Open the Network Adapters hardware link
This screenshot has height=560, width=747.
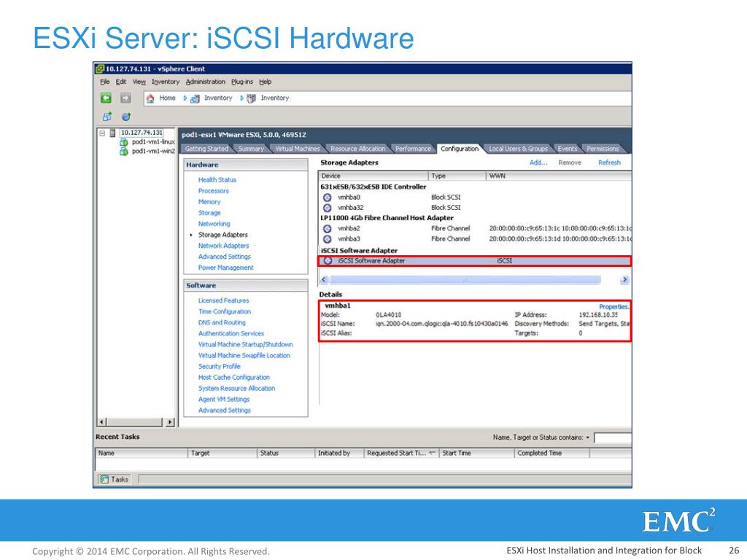tap(223, 245)
